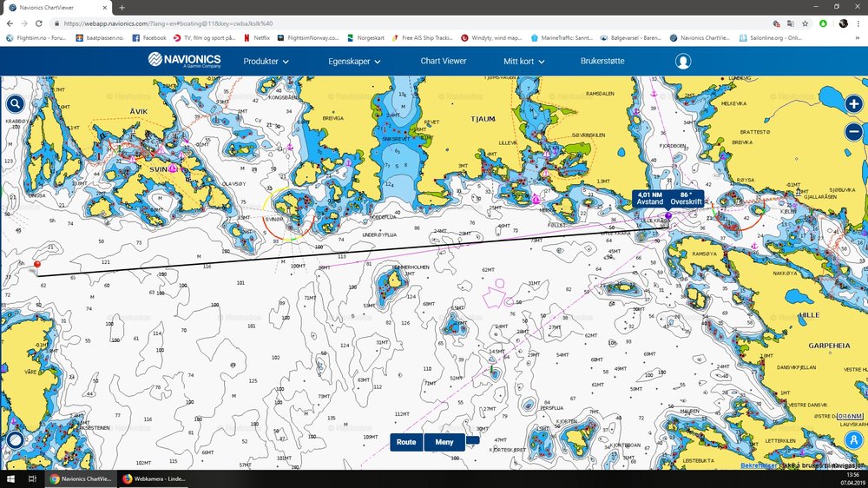The width and height of the screenshot is (868, 488).
Task: Click the compass icon bottom right of map
Action: [853, 440]
